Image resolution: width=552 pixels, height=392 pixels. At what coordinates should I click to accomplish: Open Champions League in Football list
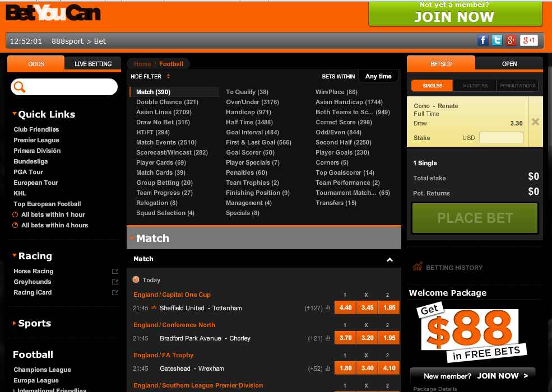coord(42,370)
